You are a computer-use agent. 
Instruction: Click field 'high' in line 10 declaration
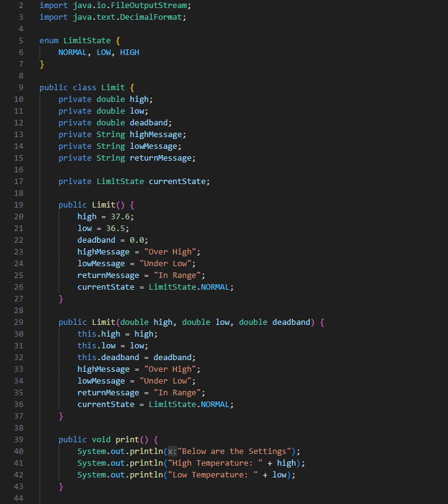pos(139,99)
